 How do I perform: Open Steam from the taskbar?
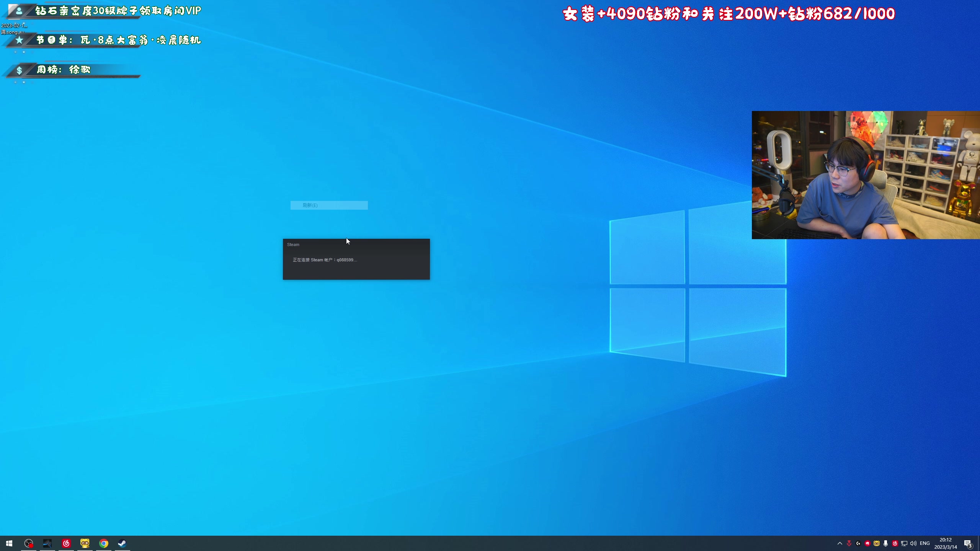point(122,543)
